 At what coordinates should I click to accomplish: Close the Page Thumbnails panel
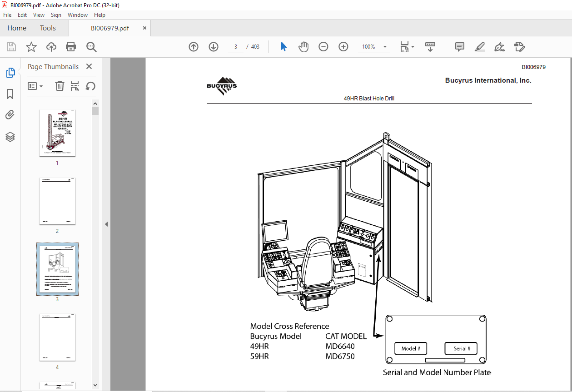[x=89, y=66]
